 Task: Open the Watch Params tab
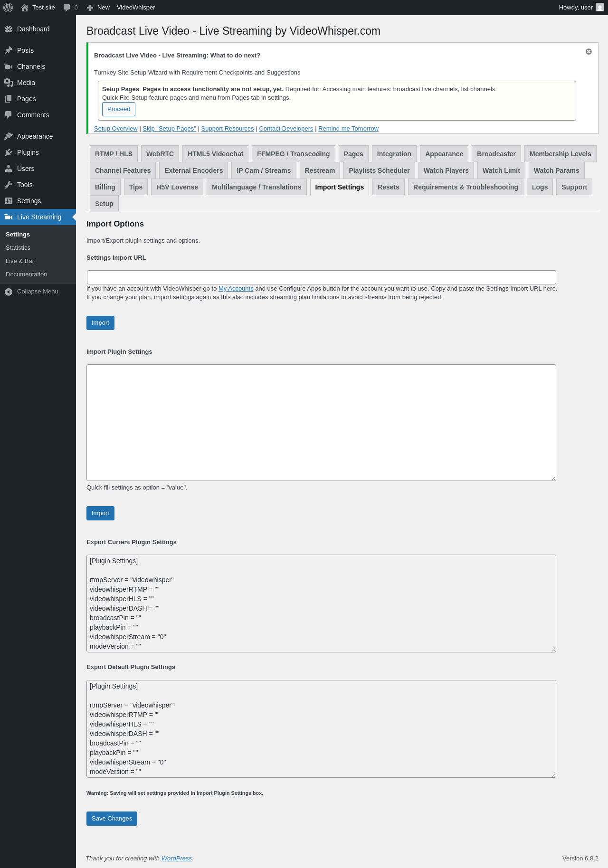click(556, 170)
